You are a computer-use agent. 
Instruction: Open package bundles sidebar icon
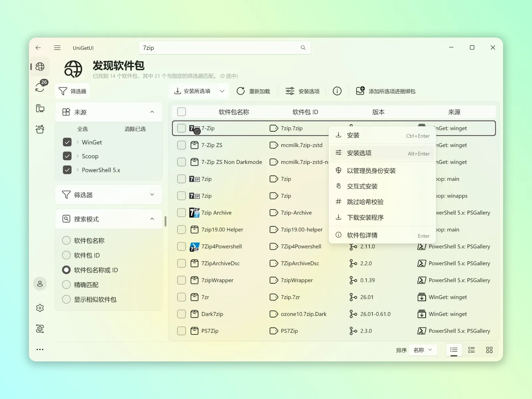[x=40, y=129]
